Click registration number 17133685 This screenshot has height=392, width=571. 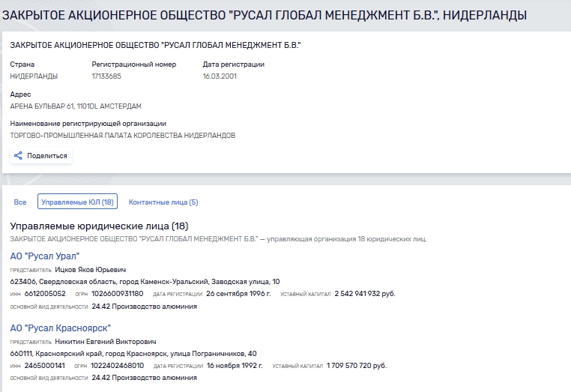[106, 76]
